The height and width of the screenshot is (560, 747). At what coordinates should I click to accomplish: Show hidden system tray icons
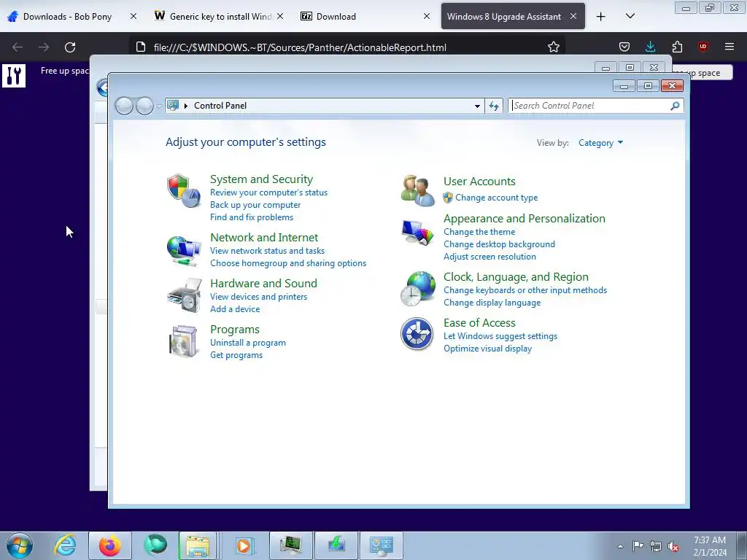620,546
